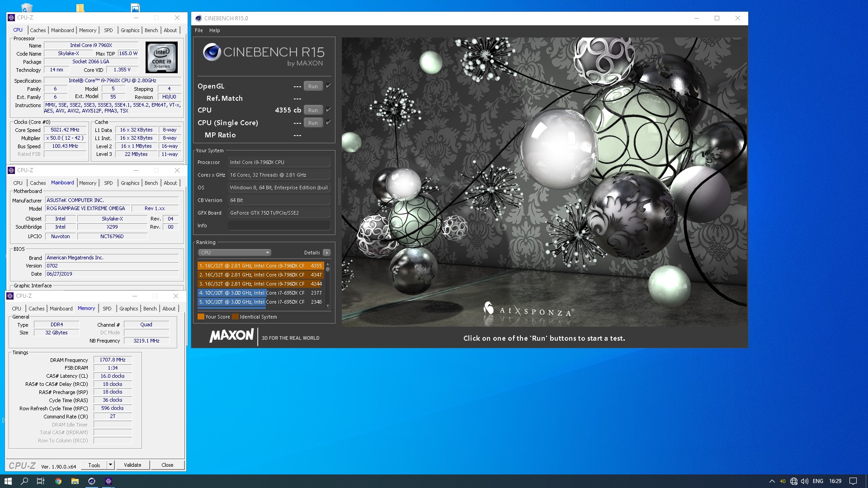Click Memory CPU-Z window title icon
The width and height of the screenshot is (868, 488).
click(10, 296)
